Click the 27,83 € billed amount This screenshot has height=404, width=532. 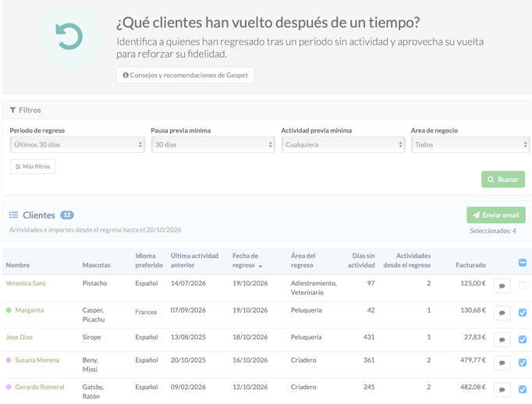click(x=475, y=337)
